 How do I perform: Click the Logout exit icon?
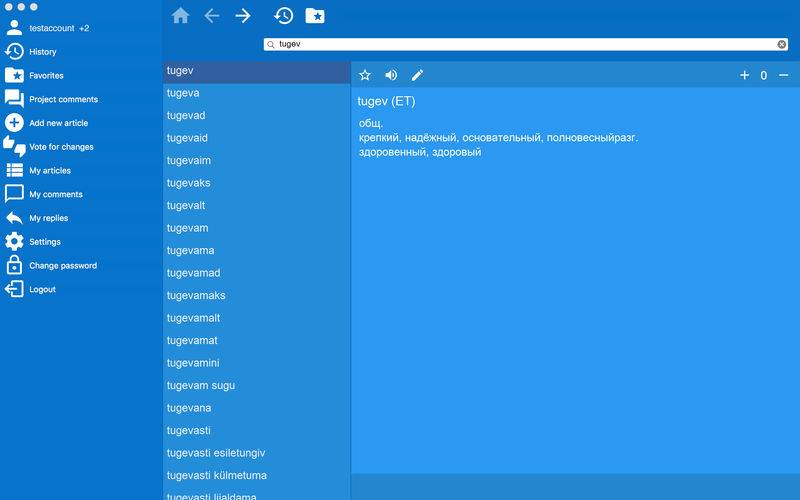(x=14, y=289)
